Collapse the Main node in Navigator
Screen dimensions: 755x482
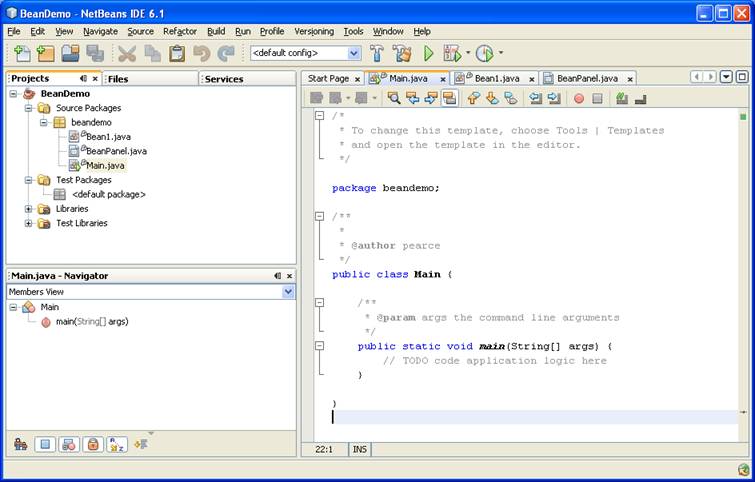point(13,307)
